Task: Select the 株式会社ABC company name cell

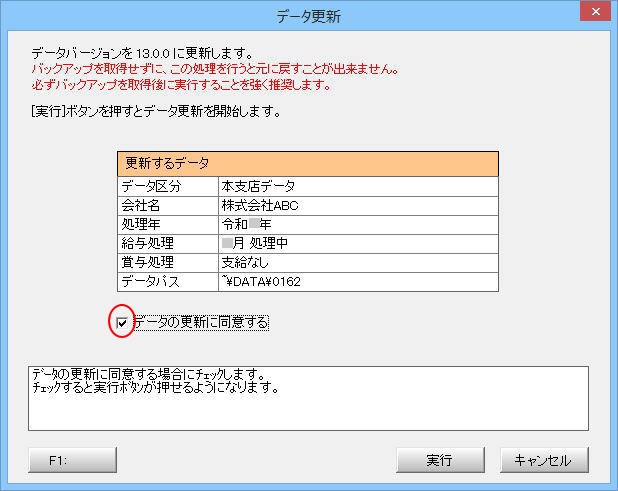Action: click(x=358, y=205)
